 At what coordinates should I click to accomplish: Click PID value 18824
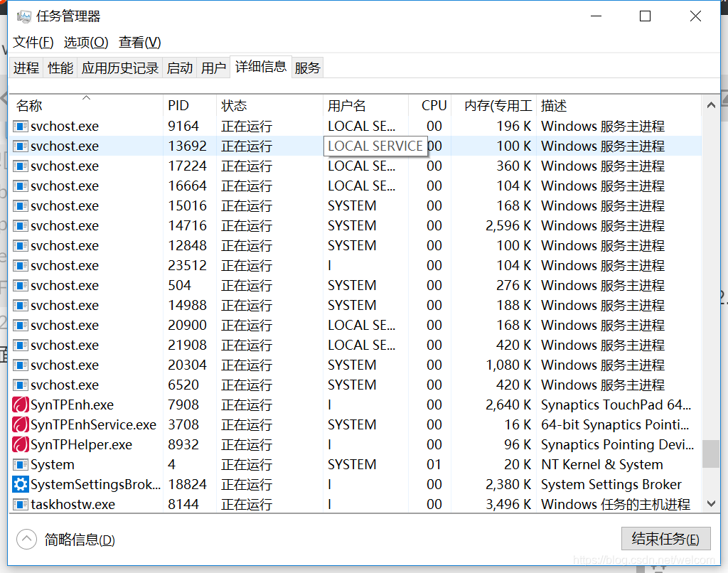click(187, 485)
